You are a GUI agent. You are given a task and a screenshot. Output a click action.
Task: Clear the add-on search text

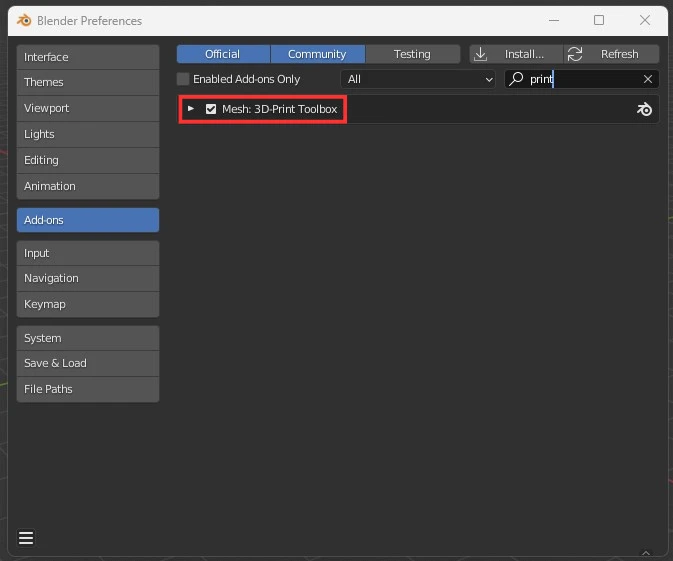(648, 79)
